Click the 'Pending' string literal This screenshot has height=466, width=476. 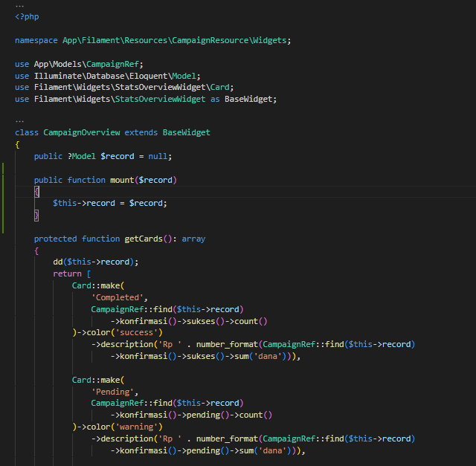coord(112,392)
